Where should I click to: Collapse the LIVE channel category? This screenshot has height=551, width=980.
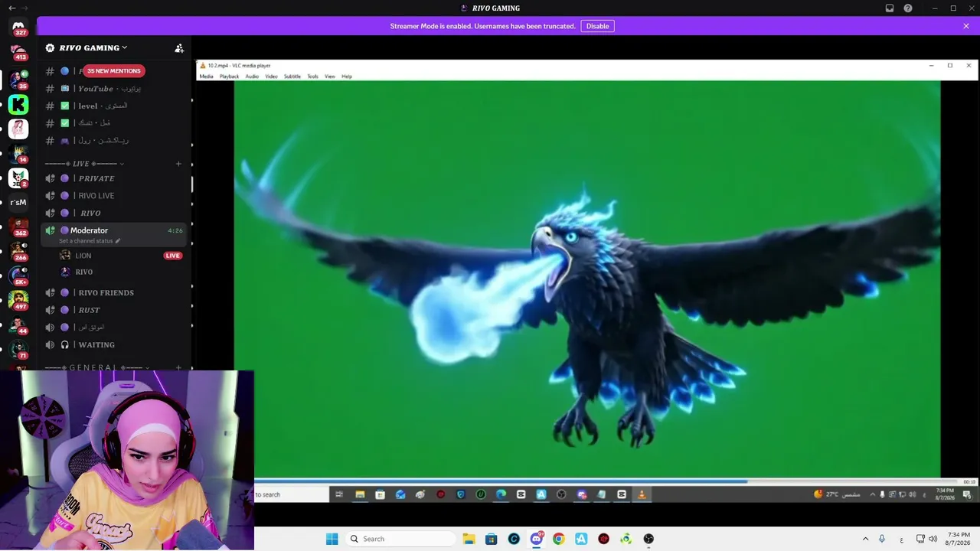click(x=84, y=164)
